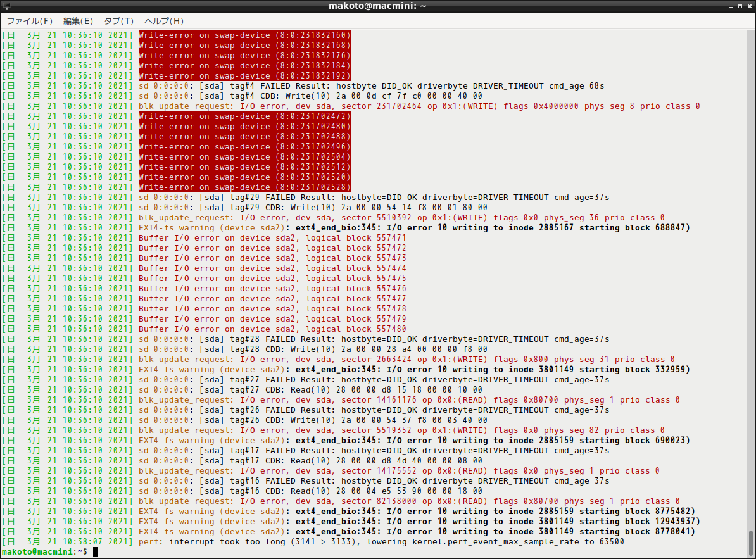The width and height of the screenshot is (756, 559).
Task: Open the ファイル(F) menu
Action: coord(29,21)
